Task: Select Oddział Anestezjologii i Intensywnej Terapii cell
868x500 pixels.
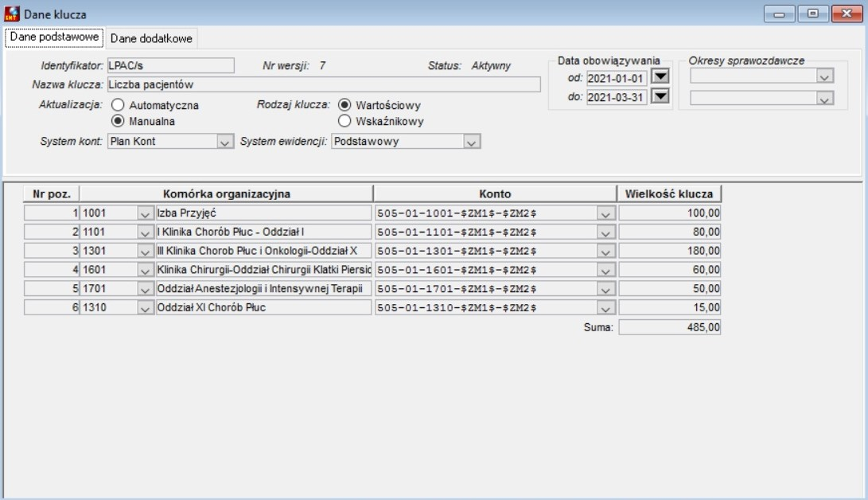Action: [263, 288]
